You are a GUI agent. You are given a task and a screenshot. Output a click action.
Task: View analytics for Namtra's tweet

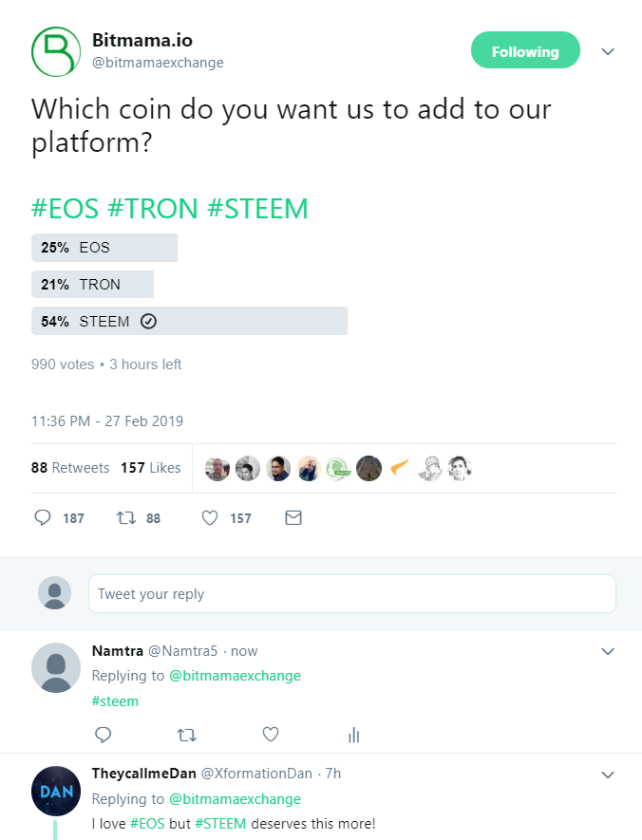click(x=353, y=734)
